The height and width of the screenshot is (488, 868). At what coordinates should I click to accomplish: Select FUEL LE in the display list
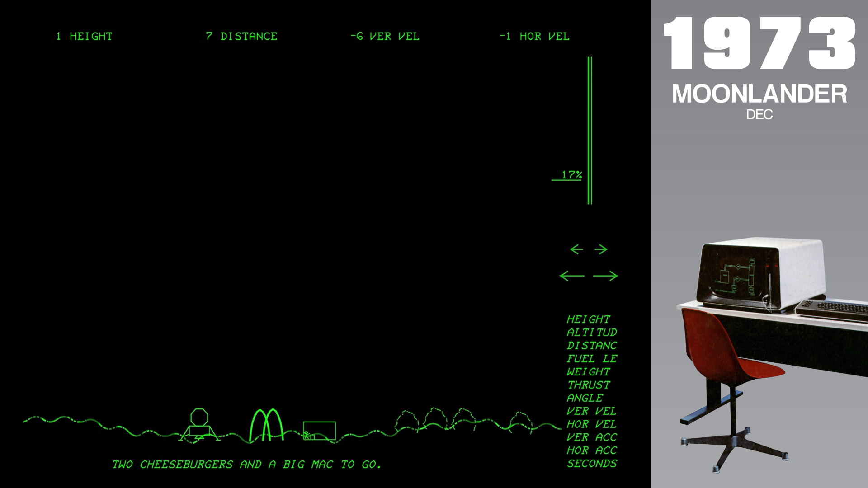tap(592, 359)
